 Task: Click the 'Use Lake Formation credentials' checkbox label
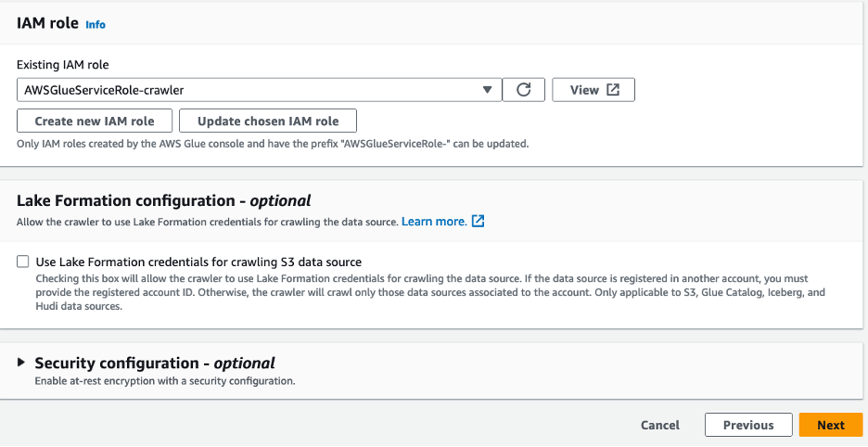(198, 262)
